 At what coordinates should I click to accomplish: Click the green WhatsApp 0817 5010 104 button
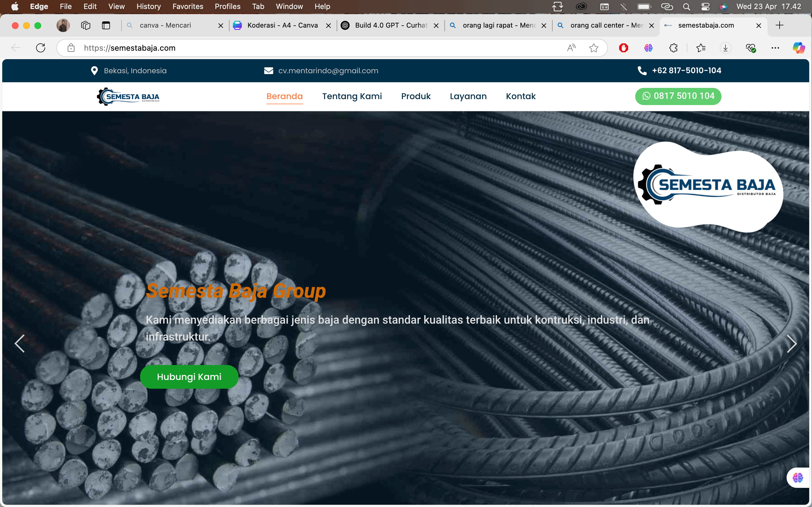pos(678,96)
